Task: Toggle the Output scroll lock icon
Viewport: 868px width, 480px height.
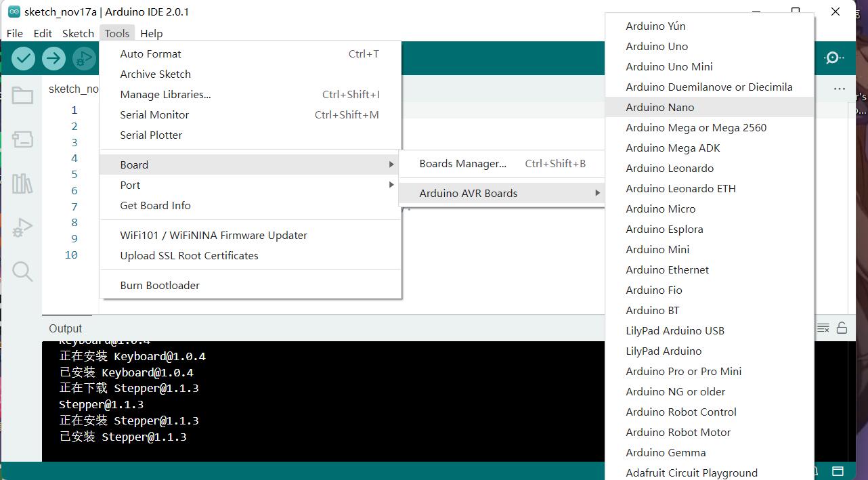Action: (842, 328)
